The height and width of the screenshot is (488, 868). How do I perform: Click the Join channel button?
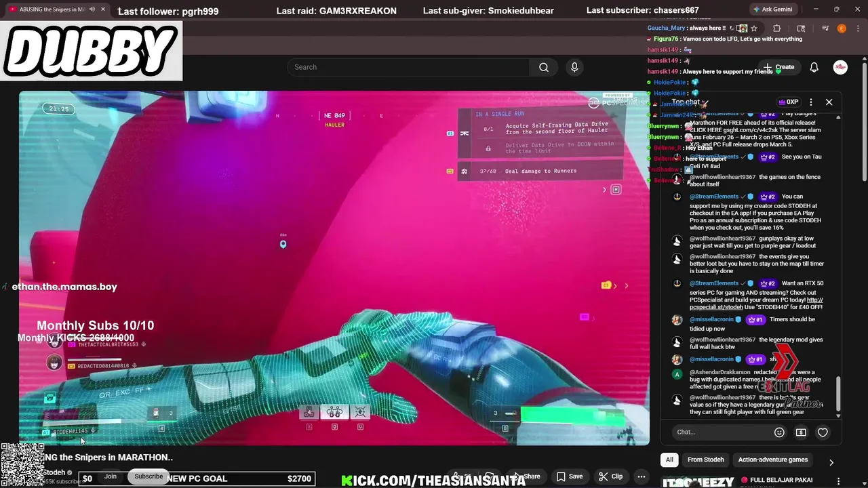point(111,476)
